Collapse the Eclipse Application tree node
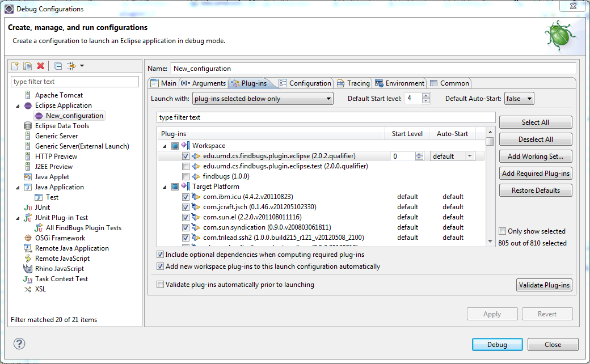 18,106
